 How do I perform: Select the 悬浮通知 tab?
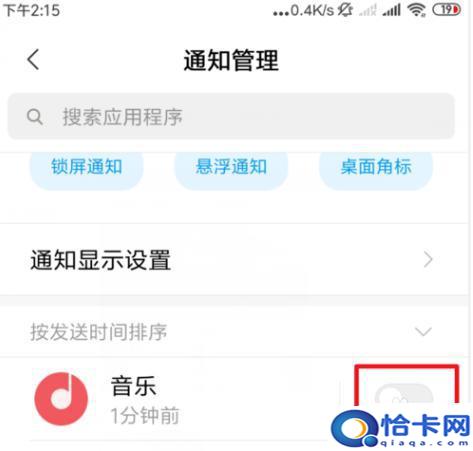click(x=231, y=167)
